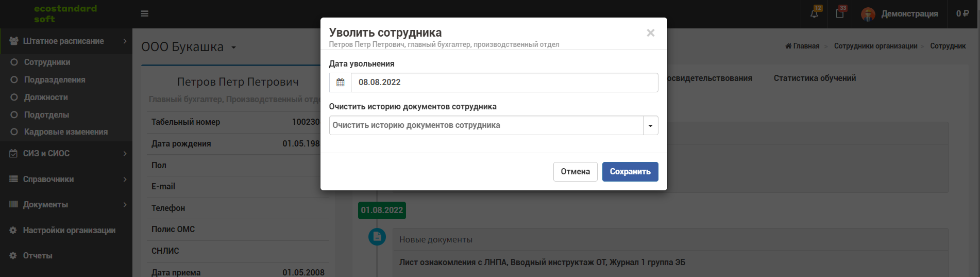Image resolution: width=980 pixels, height=277 pixels.
Task: Open the clipboard tasks icon with badge 33
Action: (840, 14)
